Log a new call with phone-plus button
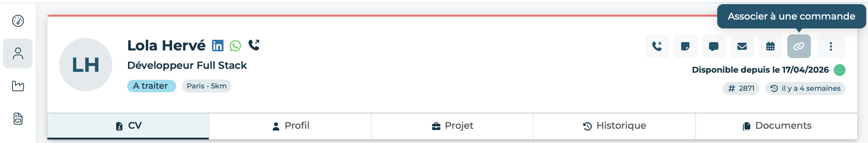This screenshot has height=143, width=868. point(657,46)
